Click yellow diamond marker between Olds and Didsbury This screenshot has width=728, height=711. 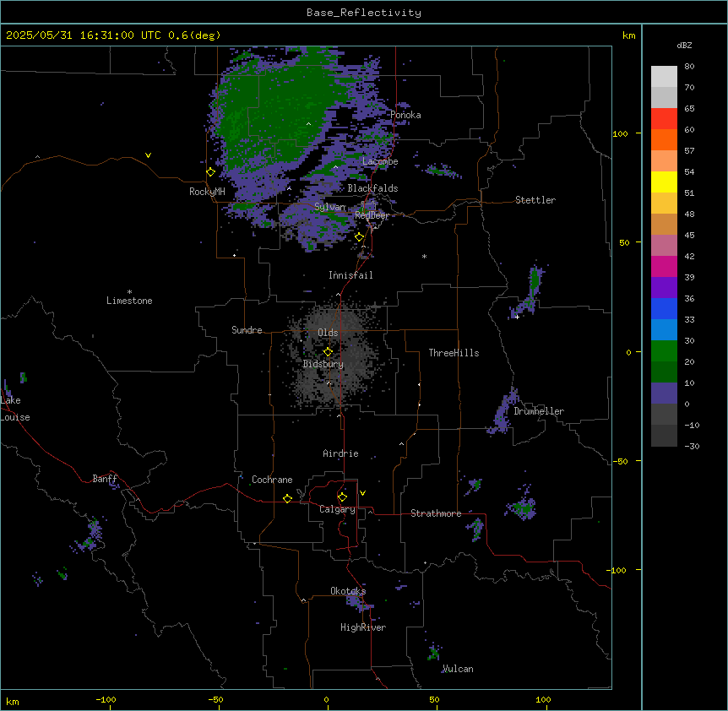pos(328,352)
